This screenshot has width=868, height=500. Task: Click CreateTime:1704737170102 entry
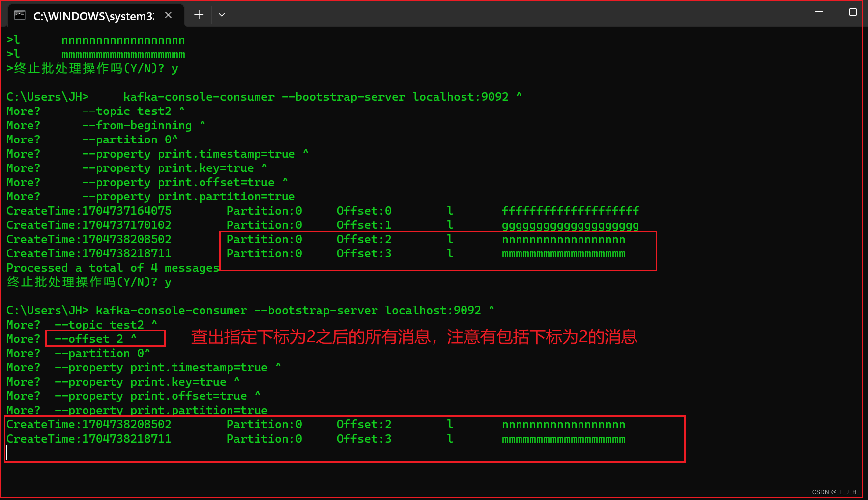89,225
